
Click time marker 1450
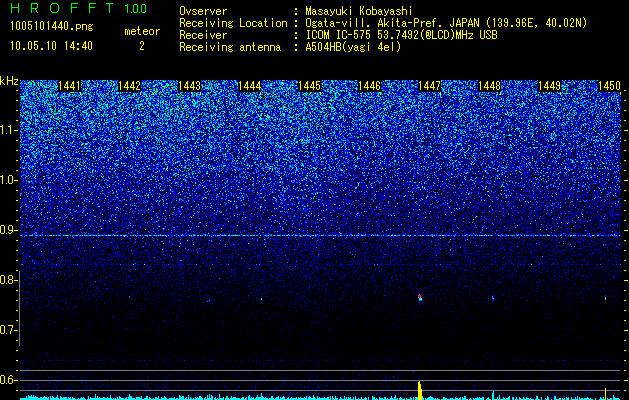(609, 86)
